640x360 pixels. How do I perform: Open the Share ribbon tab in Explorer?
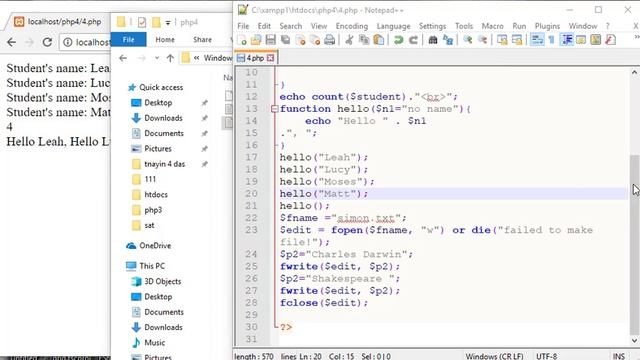pyautogui.click(x=202, y=40)
